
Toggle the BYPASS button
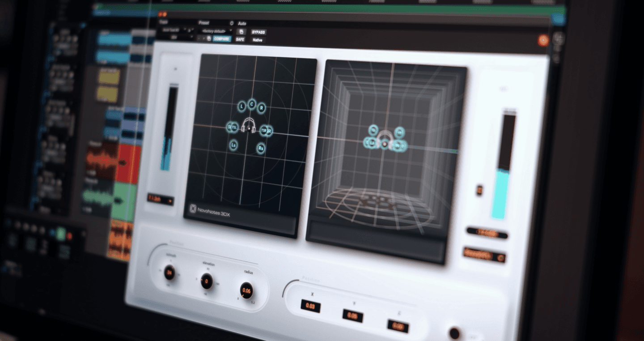point(258,32)
